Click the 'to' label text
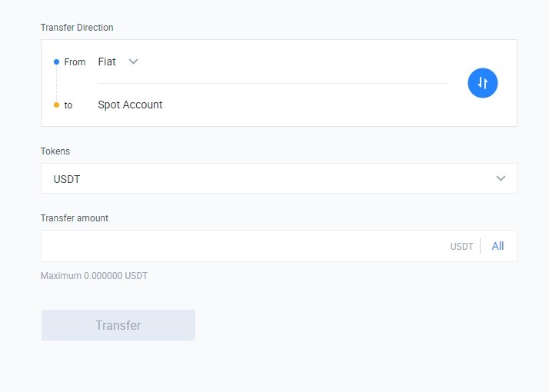Viewport: 549px width, 392px height. 68,105
